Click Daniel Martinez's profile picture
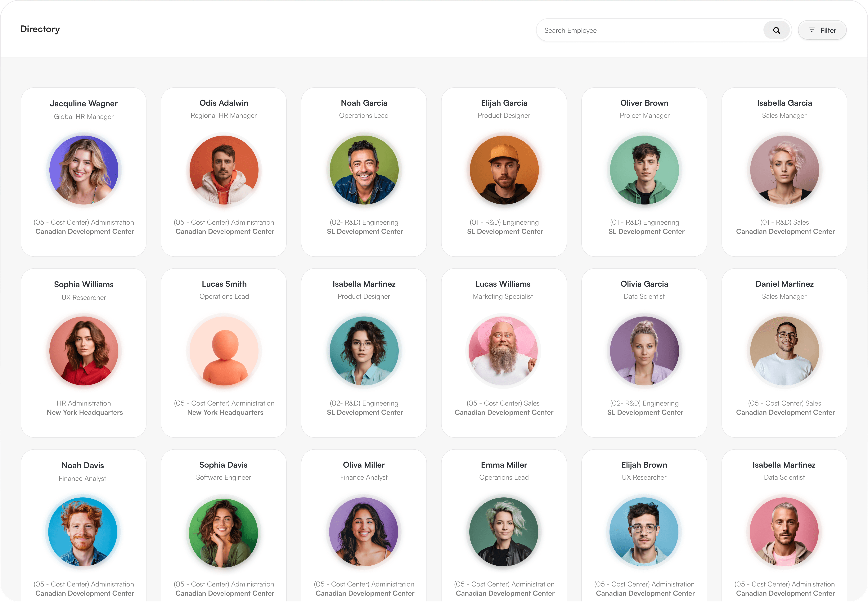 point(785,351)
